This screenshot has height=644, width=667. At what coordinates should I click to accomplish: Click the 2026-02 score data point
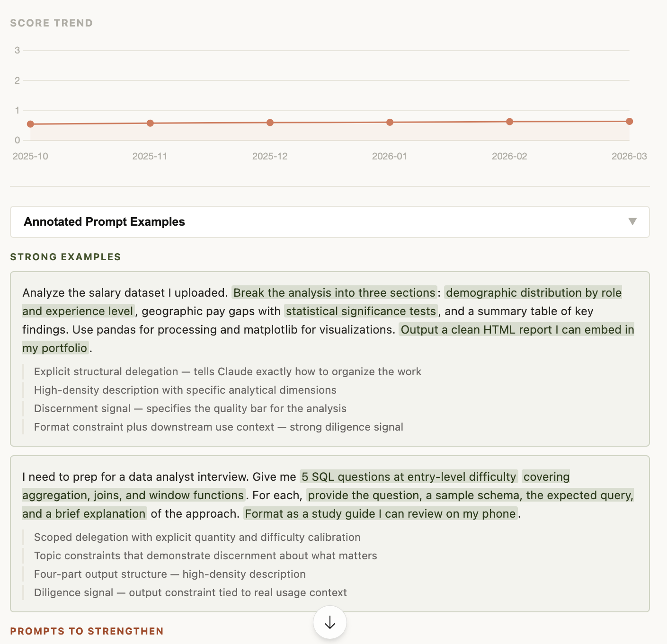[509, 122]
